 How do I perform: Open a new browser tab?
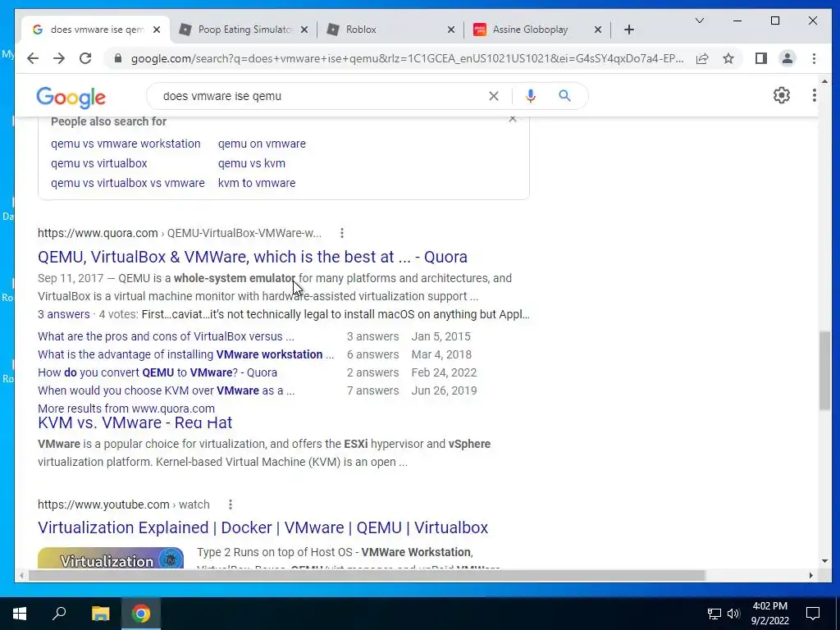click(629, 30)
